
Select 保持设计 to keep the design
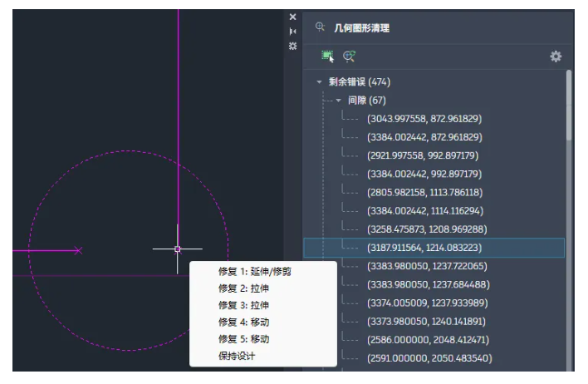coord(237,356)
